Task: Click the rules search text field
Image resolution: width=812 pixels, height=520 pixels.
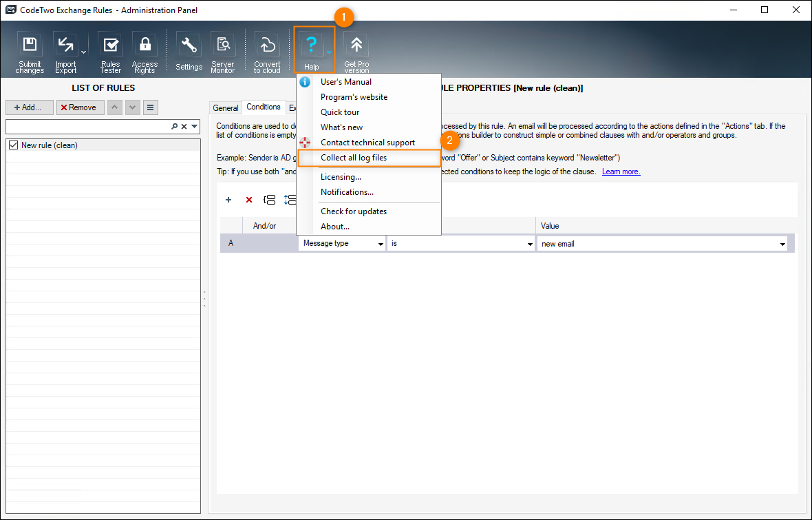Action: (x=88, y=127)
